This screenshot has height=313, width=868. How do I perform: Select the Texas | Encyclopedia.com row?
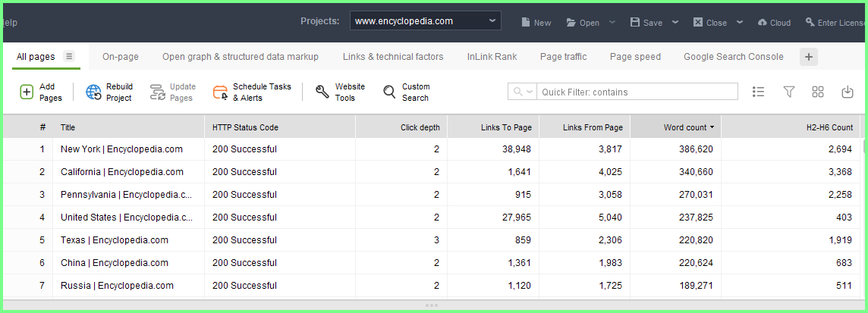coord(432,240)
